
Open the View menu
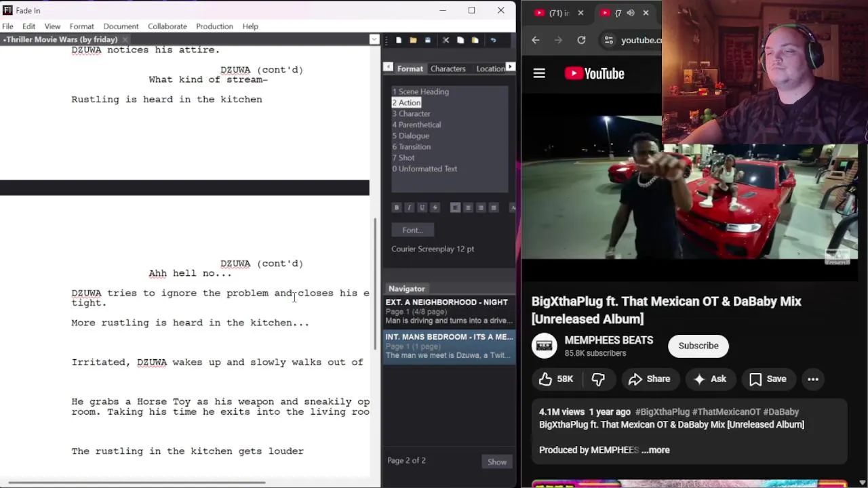(52, 26)
